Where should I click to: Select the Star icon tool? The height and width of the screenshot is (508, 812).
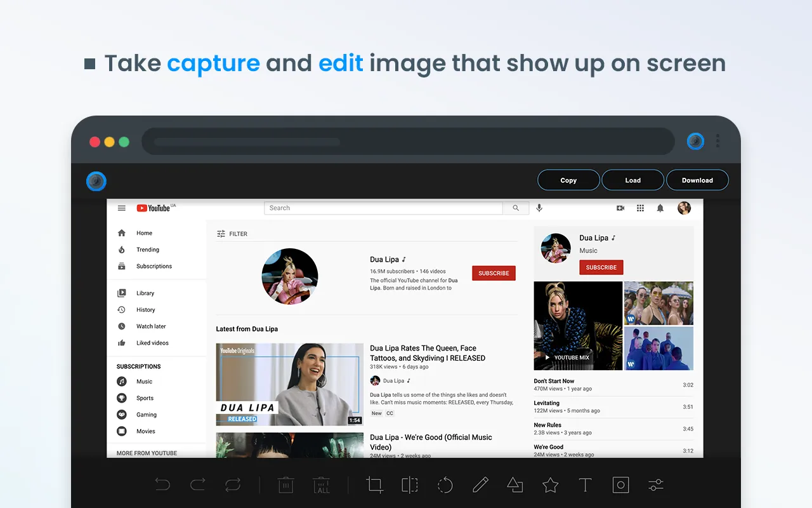[x=551, y=486]
